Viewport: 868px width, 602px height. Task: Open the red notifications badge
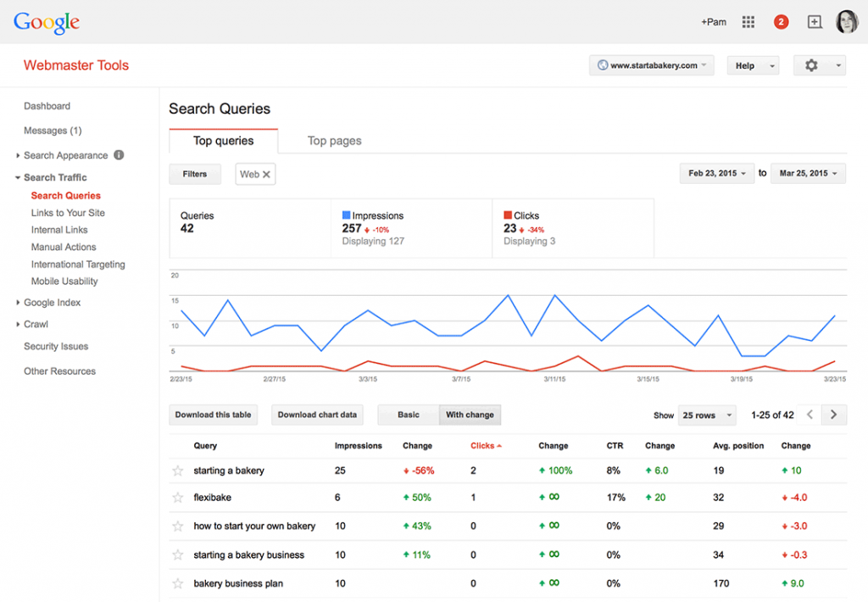(781, 22)
